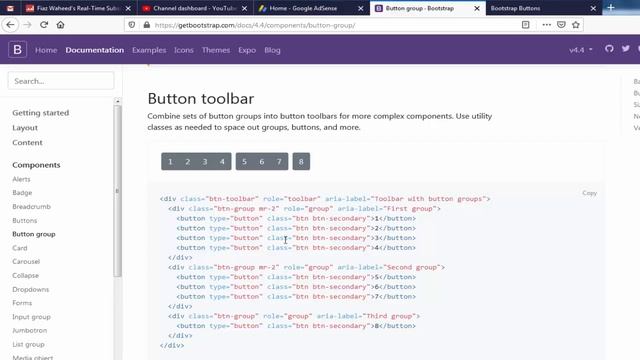This screenshot has width=640, height=360.
Task: Open Buttons docs link in sidebar
Action: pos(24,220)
